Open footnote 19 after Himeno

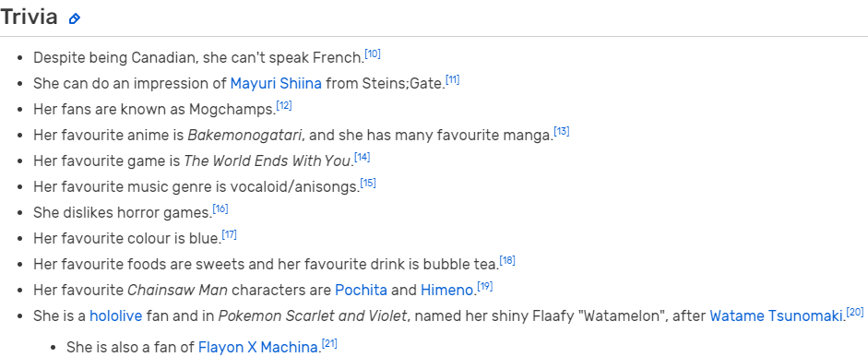485,286
